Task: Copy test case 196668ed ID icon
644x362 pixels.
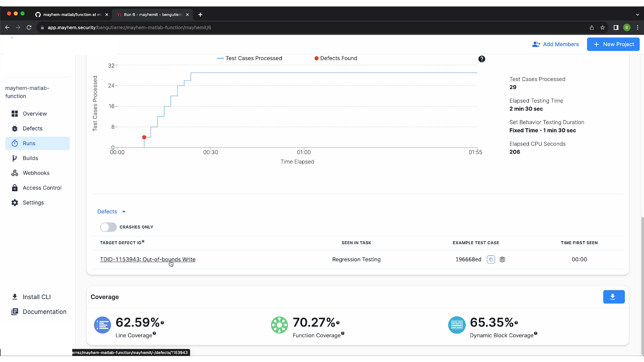Action: tap(491, 259)
